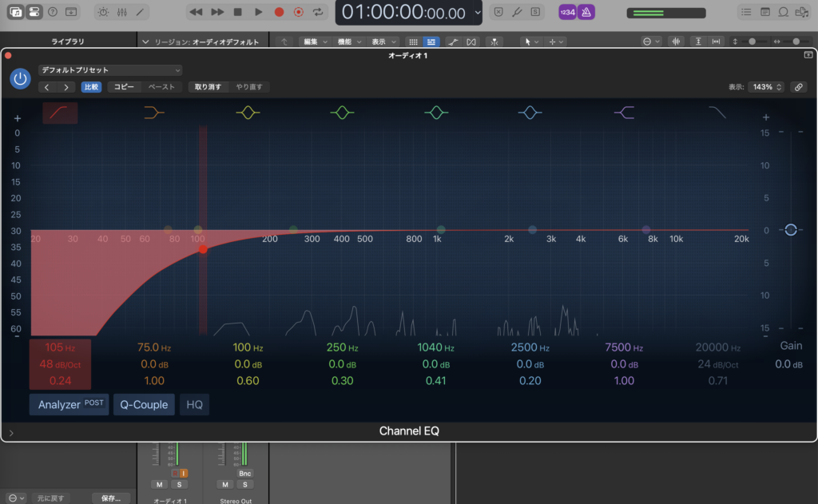Click the ペースト button

tap(161, 87)
